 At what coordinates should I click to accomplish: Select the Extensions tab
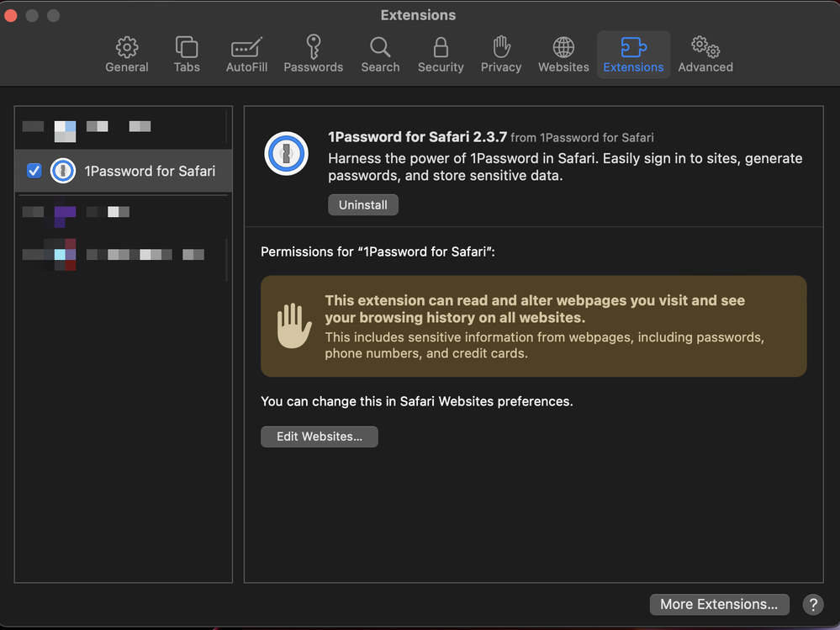[633, 55]
